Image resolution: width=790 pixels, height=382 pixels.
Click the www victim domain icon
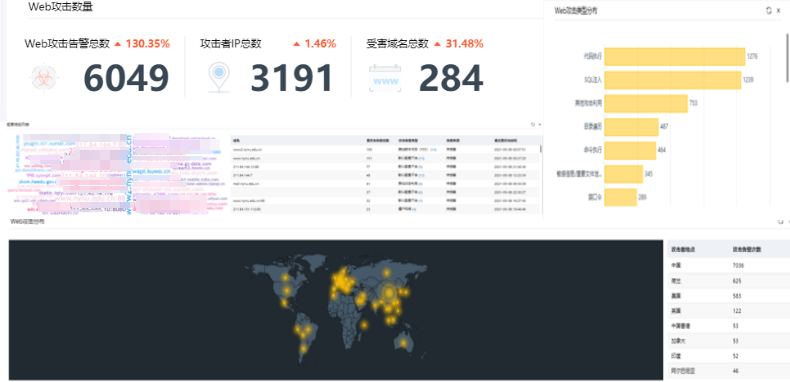coord(385,78)
